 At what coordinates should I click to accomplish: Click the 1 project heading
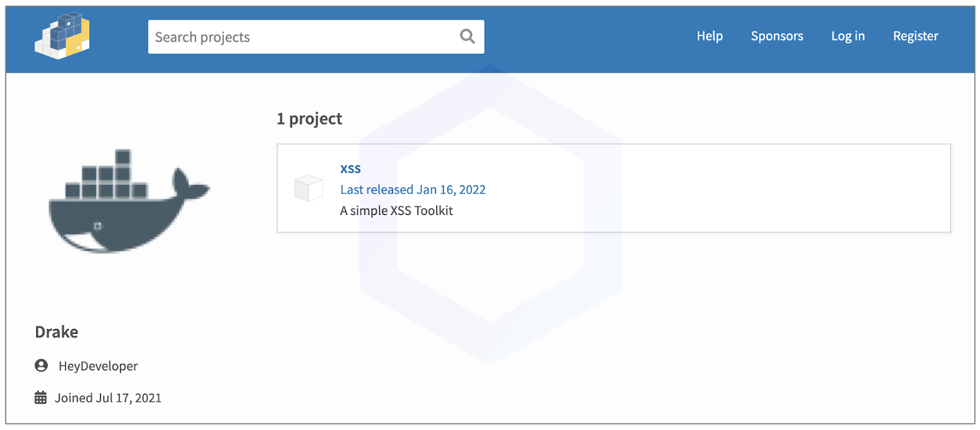click(309, 119)
